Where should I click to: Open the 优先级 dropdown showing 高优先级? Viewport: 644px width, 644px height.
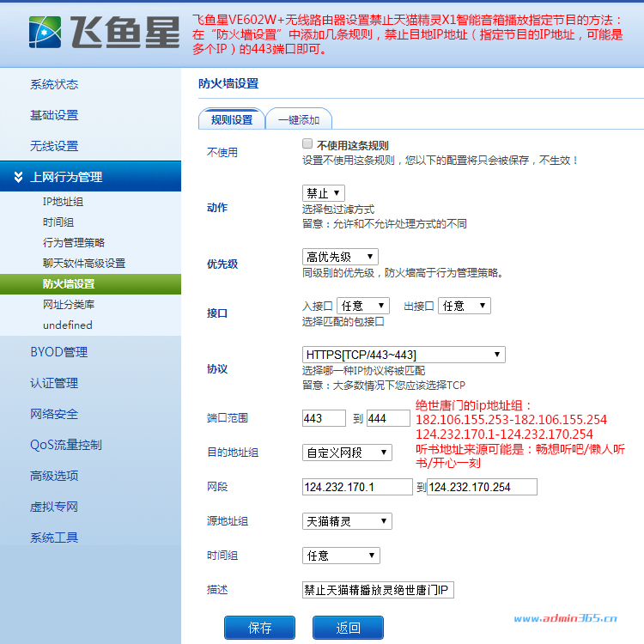(x=340, y=257)
